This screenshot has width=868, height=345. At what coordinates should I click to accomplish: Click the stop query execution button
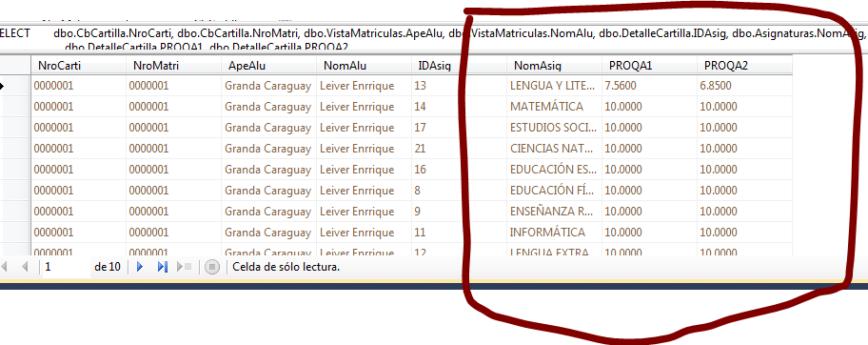212,267
